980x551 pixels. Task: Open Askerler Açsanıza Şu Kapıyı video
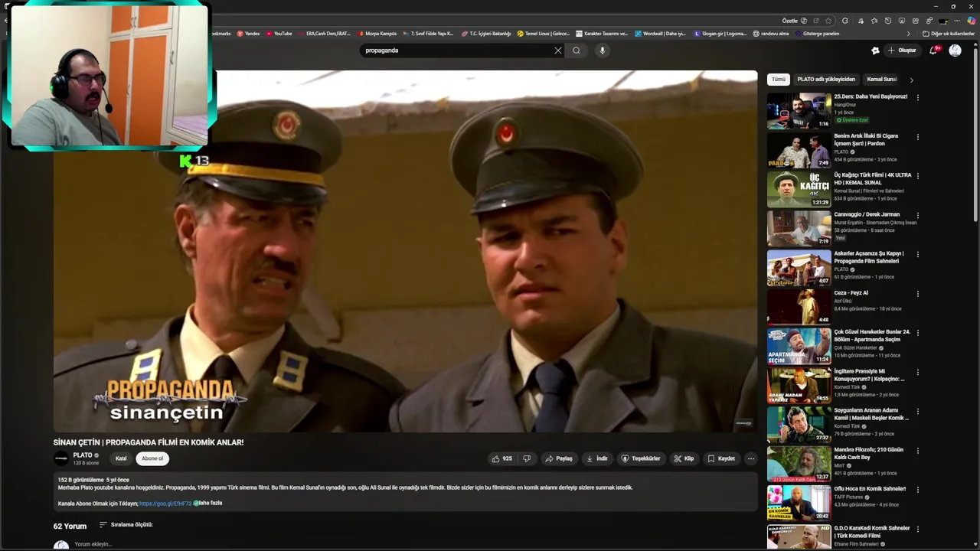pyautogui.click(x=799, y=268)
